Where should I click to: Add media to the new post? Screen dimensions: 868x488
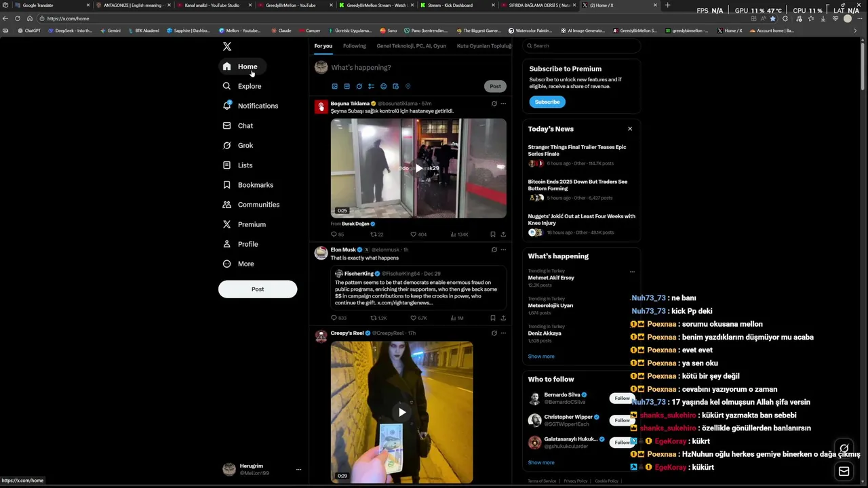pos(334,86)
